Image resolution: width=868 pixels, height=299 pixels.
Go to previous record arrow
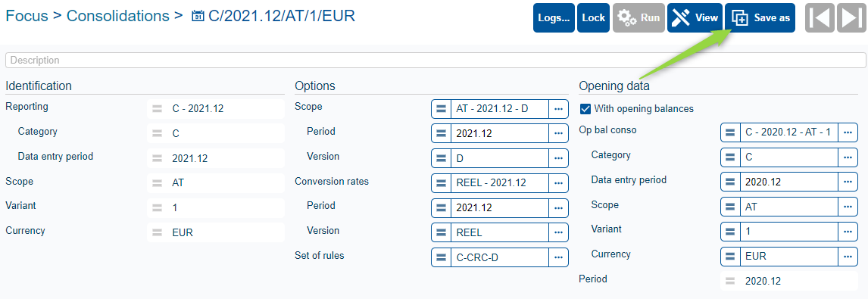pyautogui.click(x=819, y=17)
